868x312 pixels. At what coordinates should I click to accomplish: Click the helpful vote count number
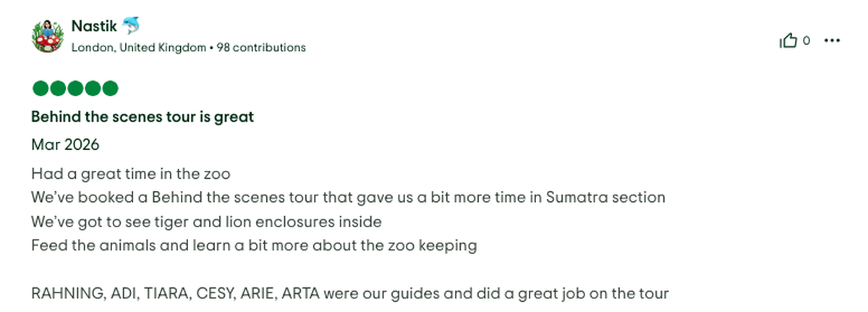click(807, 41)
